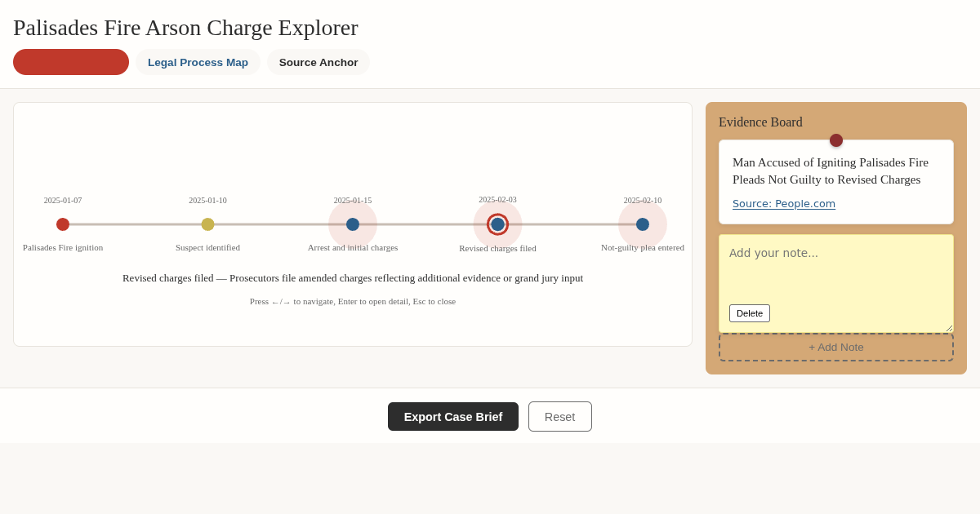Viewport: 980px width, 514px height.
Task: Click the 2025-01-15 date label
Action: point(353,200)
